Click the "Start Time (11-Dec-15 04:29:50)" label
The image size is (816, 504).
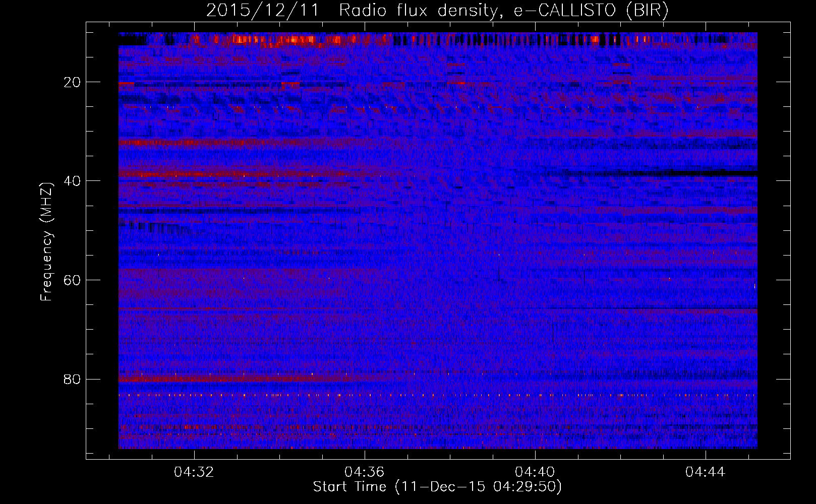coord(437,487)
